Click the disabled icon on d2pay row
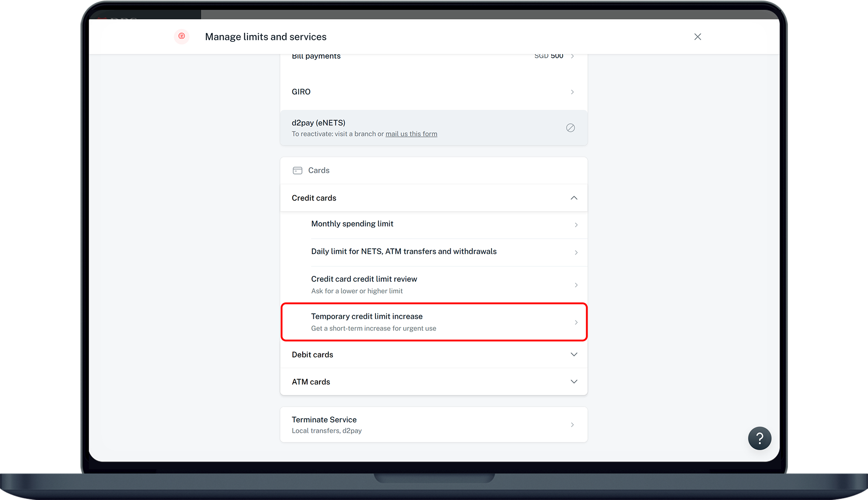 coord(570,128)
